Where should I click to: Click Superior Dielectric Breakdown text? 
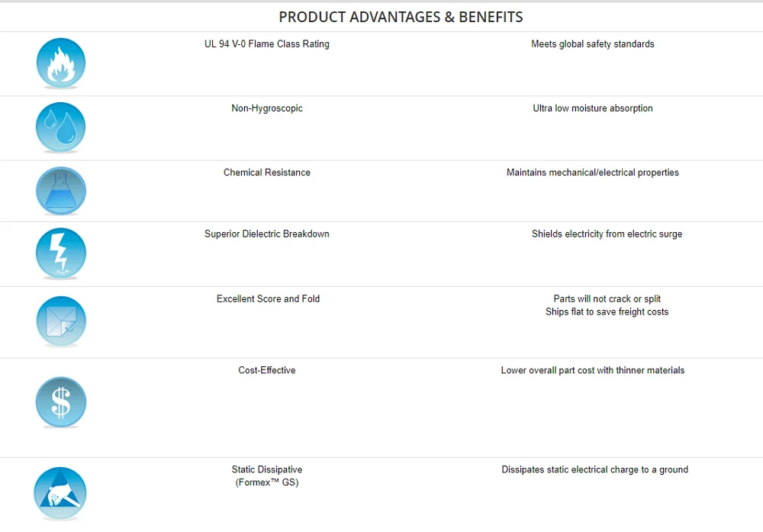tap(267, 234)
